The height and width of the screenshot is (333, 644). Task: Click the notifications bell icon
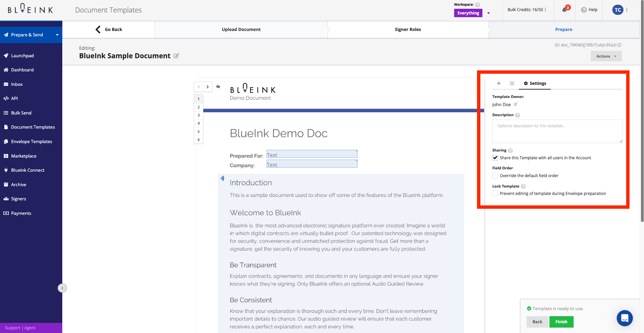click(x=565, y=10)
